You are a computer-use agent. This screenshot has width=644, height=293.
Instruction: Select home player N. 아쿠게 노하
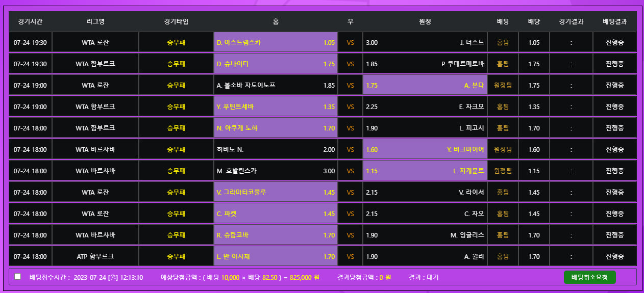point(276,128)
